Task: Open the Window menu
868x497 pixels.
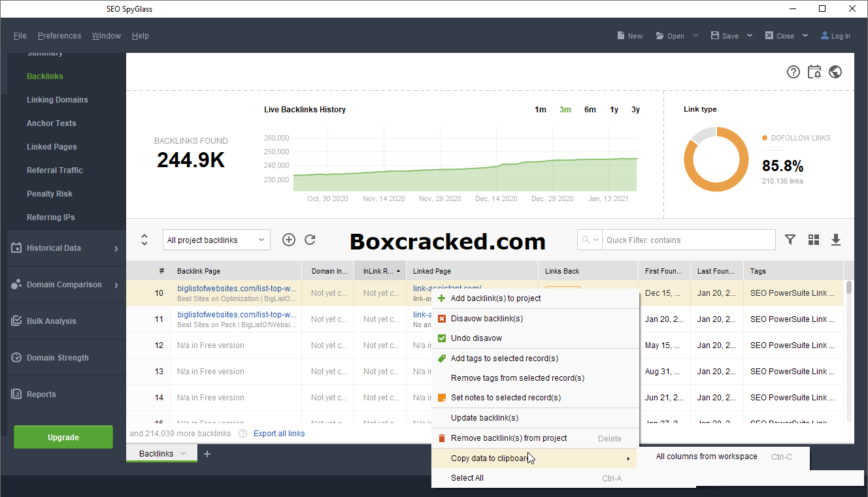Action: tap(106, 36)
